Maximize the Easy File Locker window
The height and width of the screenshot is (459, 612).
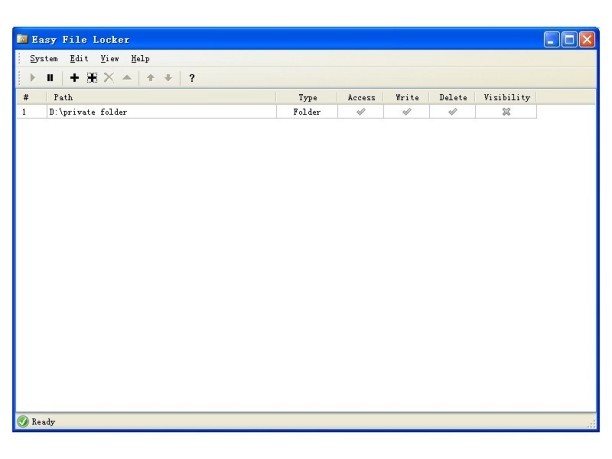pyautogui.click(x=569, y=39)
